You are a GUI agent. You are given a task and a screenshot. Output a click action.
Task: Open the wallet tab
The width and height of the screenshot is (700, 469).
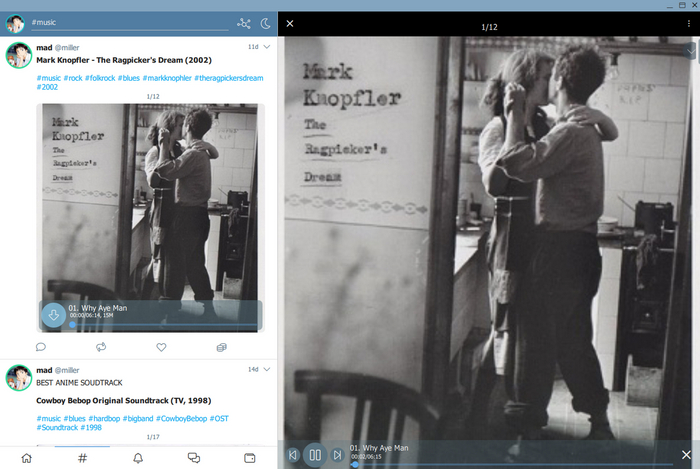(x=250, y=458)
